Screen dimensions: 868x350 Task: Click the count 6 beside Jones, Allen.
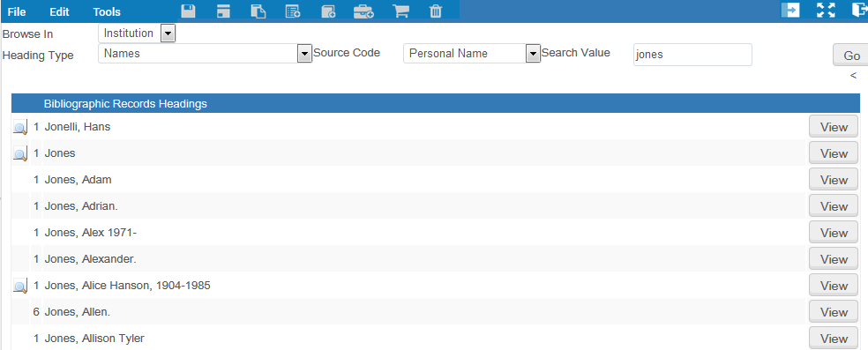[36, 312]
